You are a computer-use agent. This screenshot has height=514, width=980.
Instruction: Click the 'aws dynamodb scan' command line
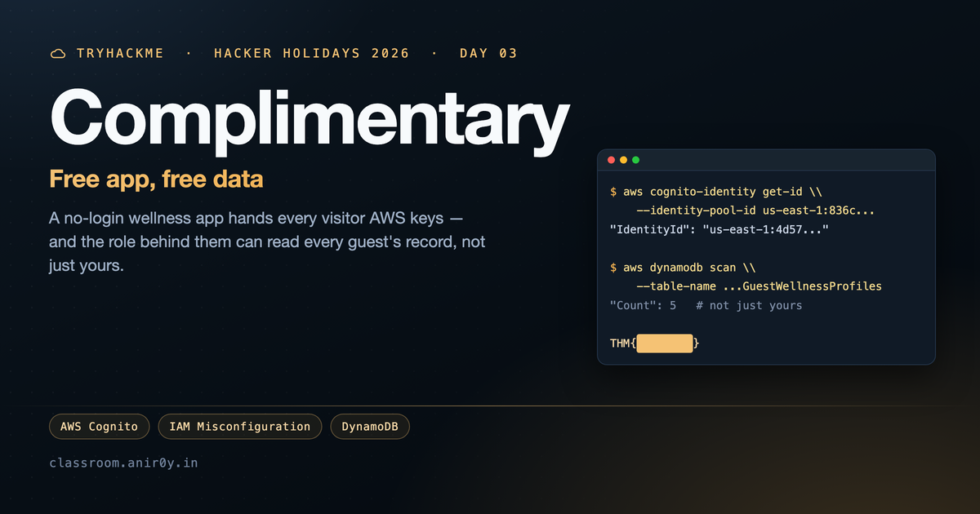pyautogui.click(x=683, y=268)
